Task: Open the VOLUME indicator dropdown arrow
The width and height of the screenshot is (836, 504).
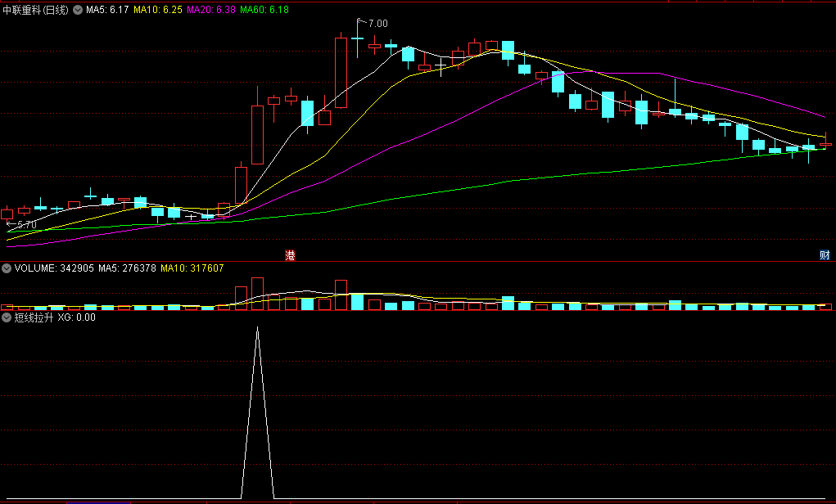Action: [x=7, y=268]
